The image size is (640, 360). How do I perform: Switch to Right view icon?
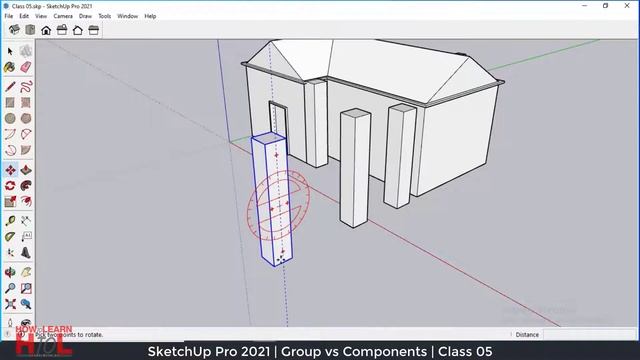coord(62,30)
